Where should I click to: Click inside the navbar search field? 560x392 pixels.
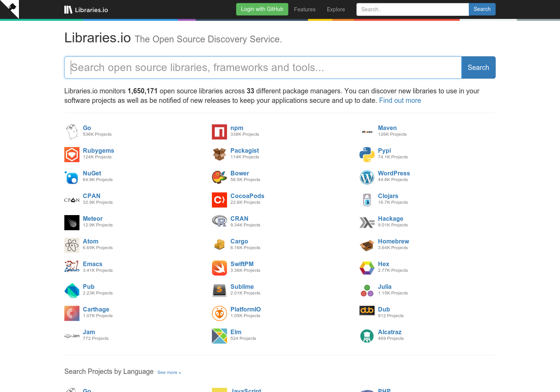[412, 9]
